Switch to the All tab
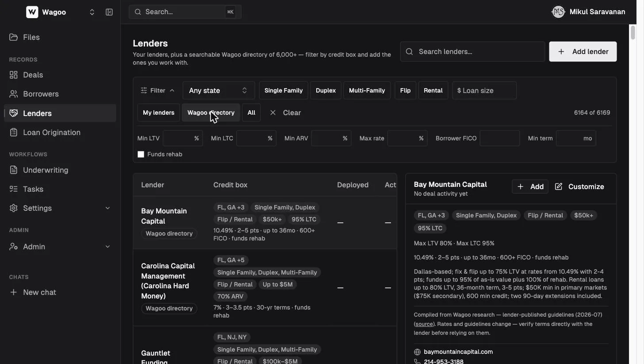 pyautogui.click(x=251, y=112)
